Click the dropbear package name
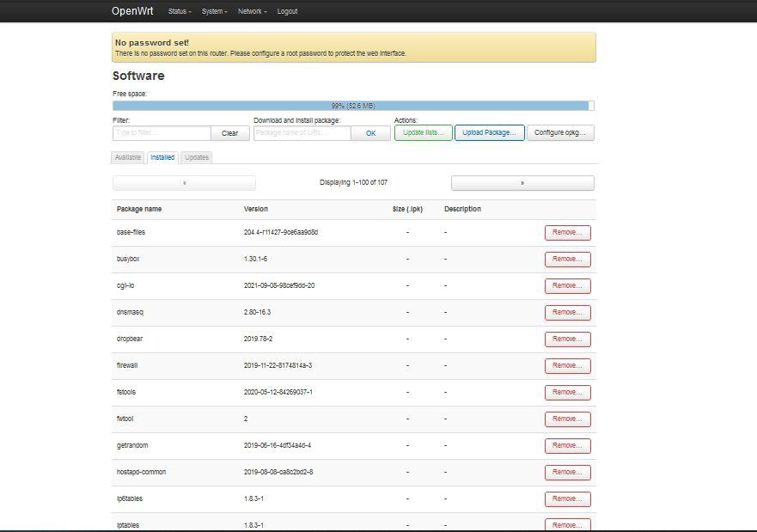 point(130,339)
